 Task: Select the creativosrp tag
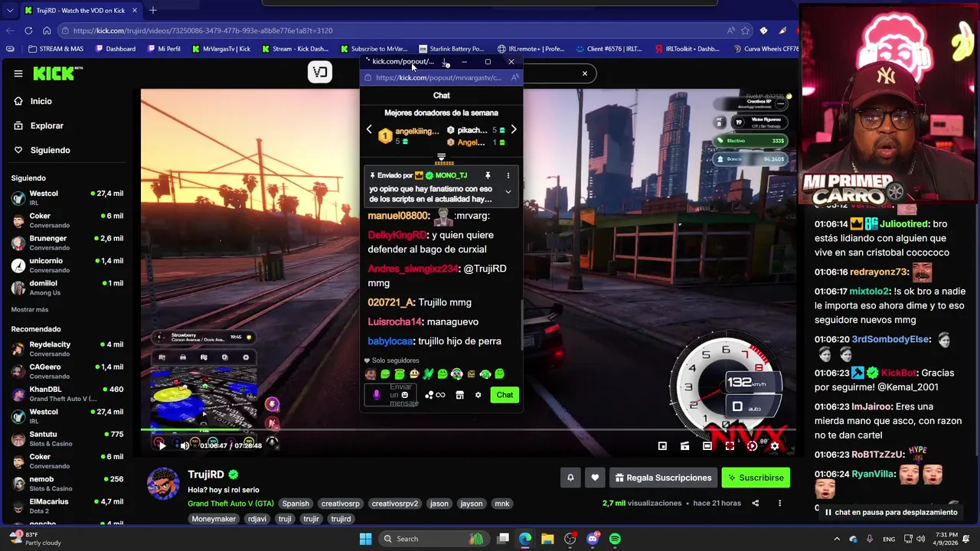pyautogui.click(x=341, y=504)
